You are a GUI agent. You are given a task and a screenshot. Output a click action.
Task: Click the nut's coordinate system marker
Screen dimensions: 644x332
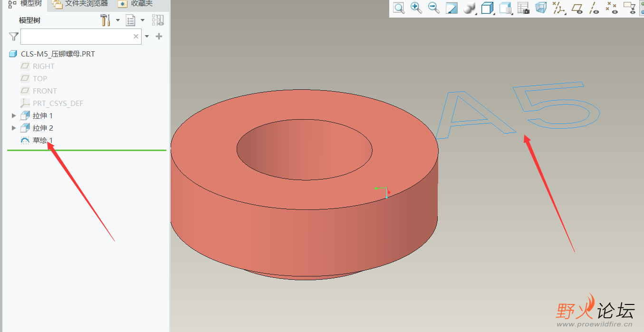[x=383, y=191]
